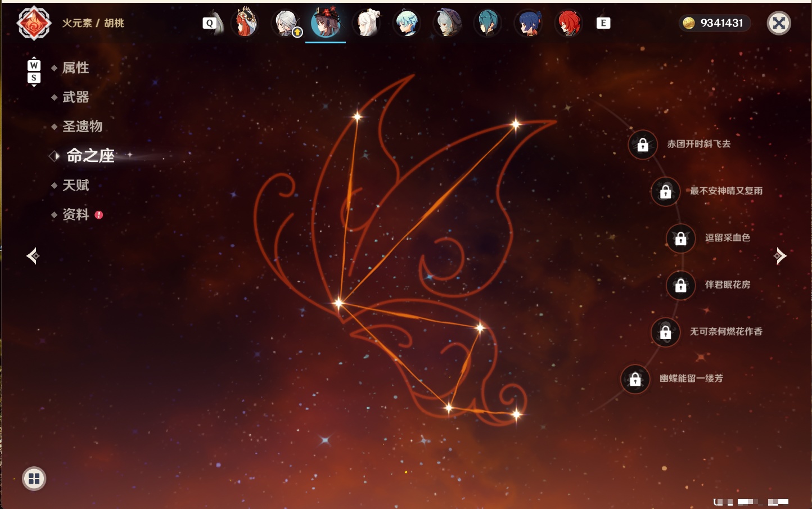The height and width of the screenshot is (509, 812).
Task: Click the Pyro element emblem
Action: 34,23
